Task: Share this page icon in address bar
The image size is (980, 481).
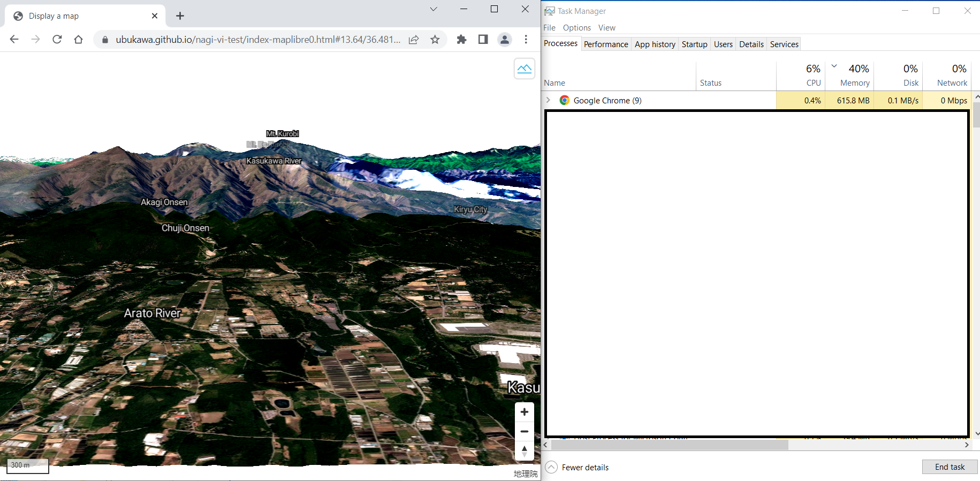Action: [414, 40]
